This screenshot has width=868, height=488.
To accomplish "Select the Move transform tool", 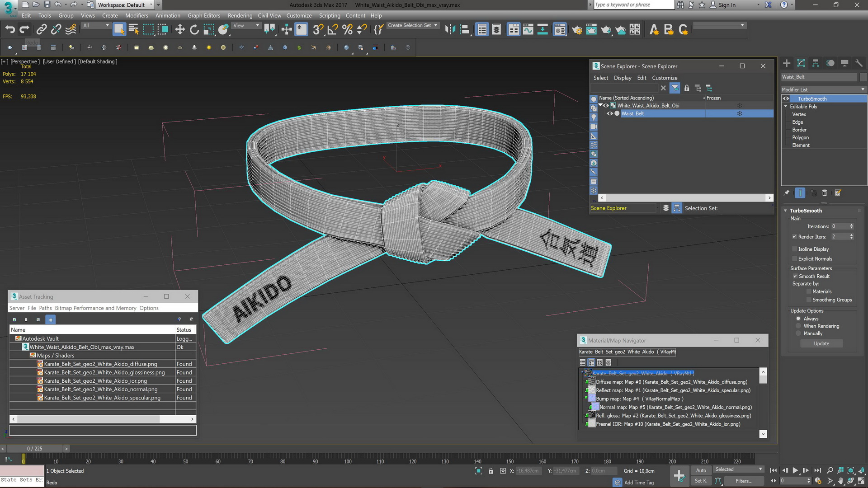I will [x=180, y=30].
